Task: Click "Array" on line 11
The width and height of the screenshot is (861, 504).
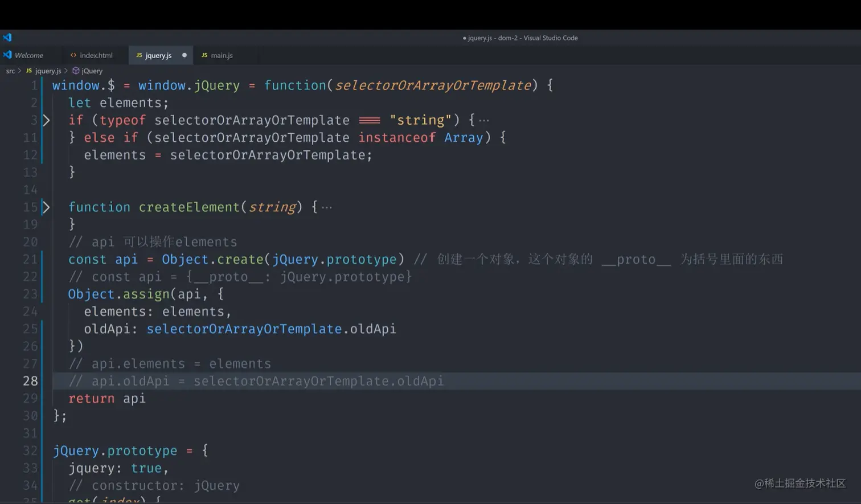Action: click(464, 138)
